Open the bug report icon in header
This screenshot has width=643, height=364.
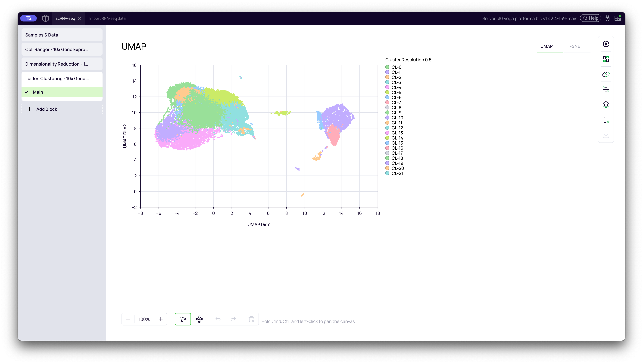tap(608, 18)
